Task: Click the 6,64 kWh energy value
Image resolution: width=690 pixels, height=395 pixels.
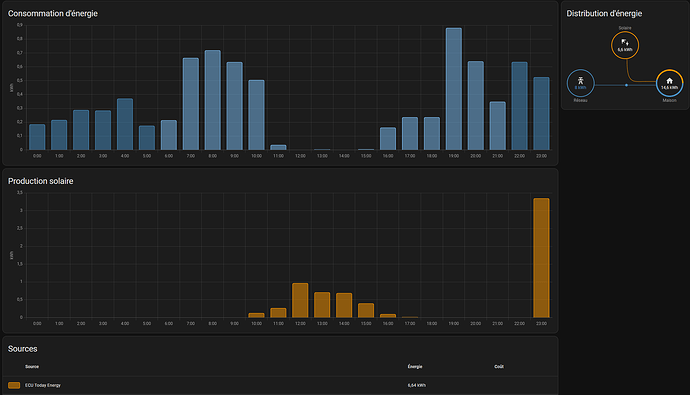Action: click(x=416, y=385)
